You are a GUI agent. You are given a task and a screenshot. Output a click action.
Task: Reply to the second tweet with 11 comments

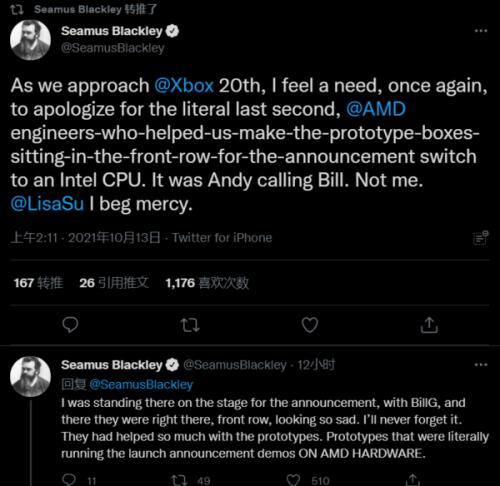pyautogui.click(x=69, y=480)
